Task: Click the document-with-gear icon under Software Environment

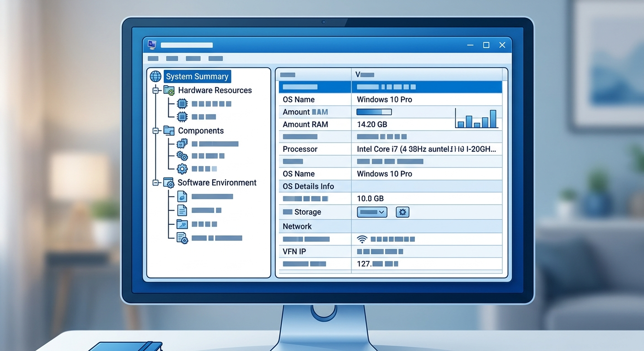Action: (182, 238)
